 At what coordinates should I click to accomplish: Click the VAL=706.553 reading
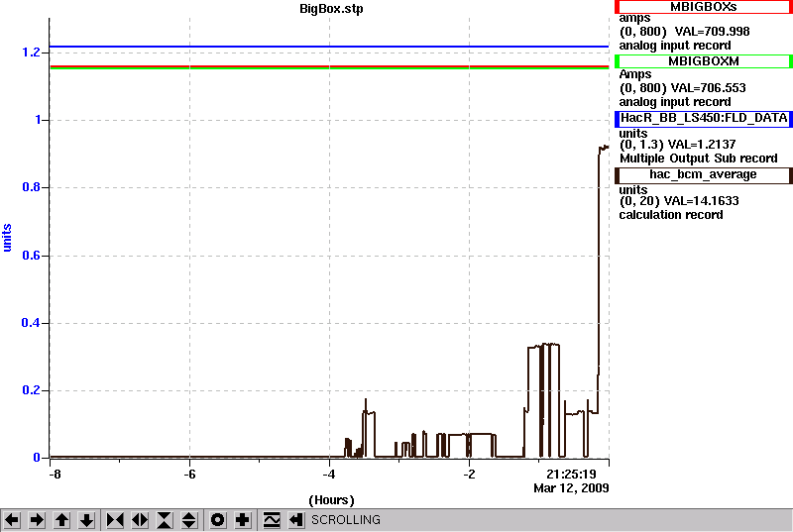708,88
